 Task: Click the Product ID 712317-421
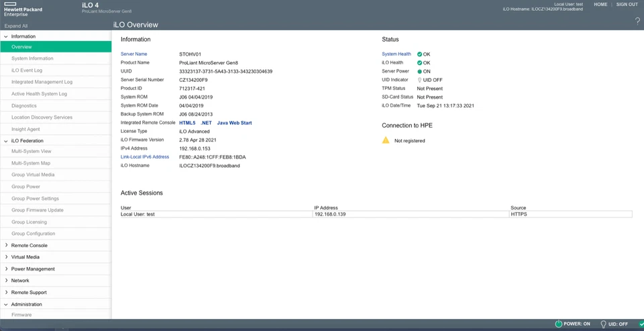193,89
